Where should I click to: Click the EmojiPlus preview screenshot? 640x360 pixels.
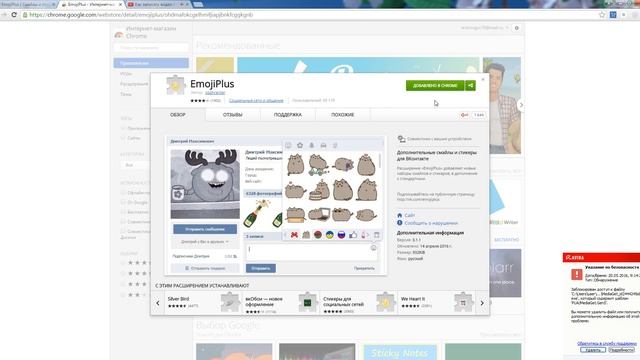[276, 206]
